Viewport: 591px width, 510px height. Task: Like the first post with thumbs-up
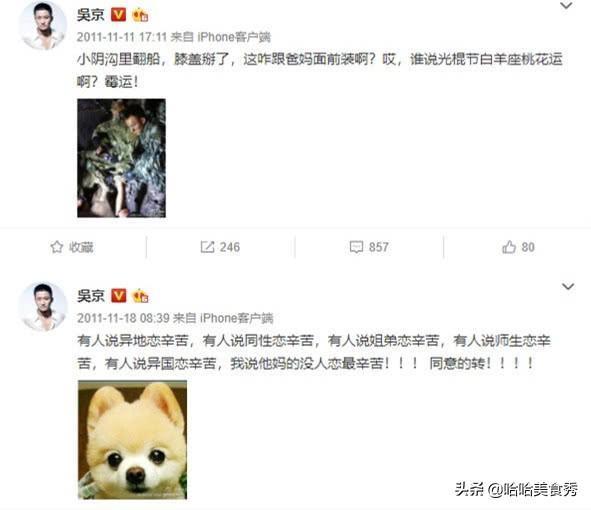(x=509, y=247)
